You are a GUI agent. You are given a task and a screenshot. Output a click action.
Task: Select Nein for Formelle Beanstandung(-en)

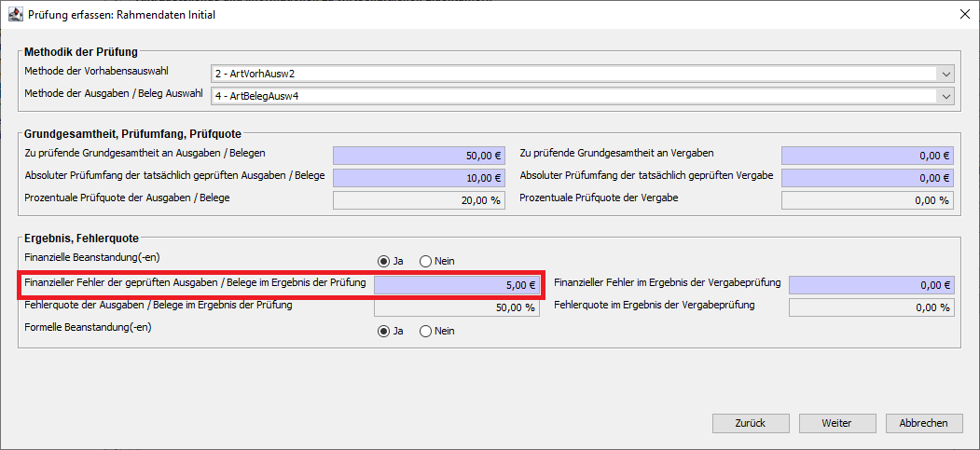tap(425, 332)
